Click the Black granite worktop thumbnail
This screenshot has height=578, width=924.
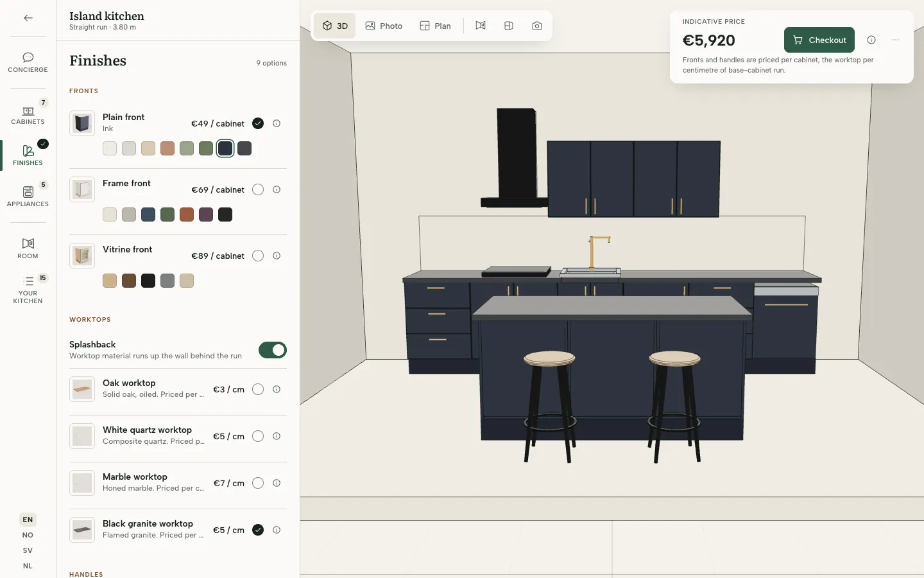click(x=82, y=530)
